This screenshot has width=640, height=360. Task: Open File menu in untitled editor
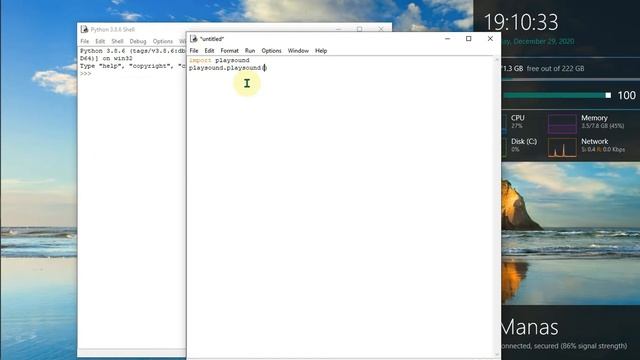(x=194, y=51)
